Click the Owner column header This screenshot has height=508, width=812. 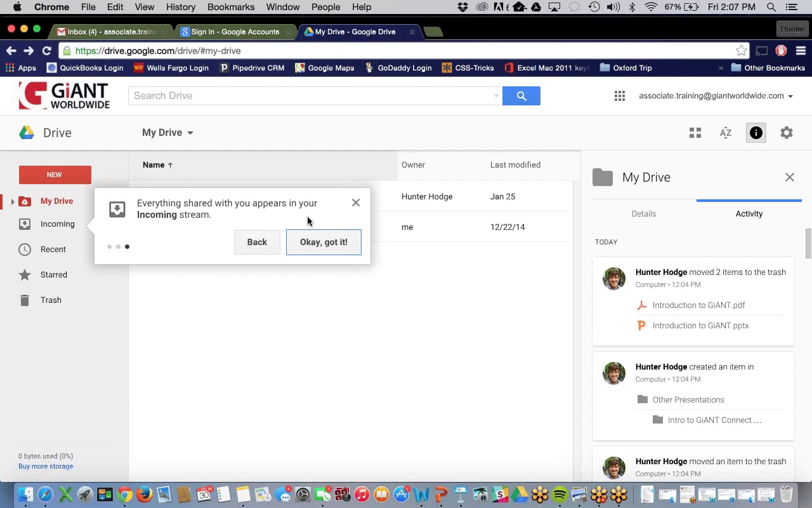[413, 165]
